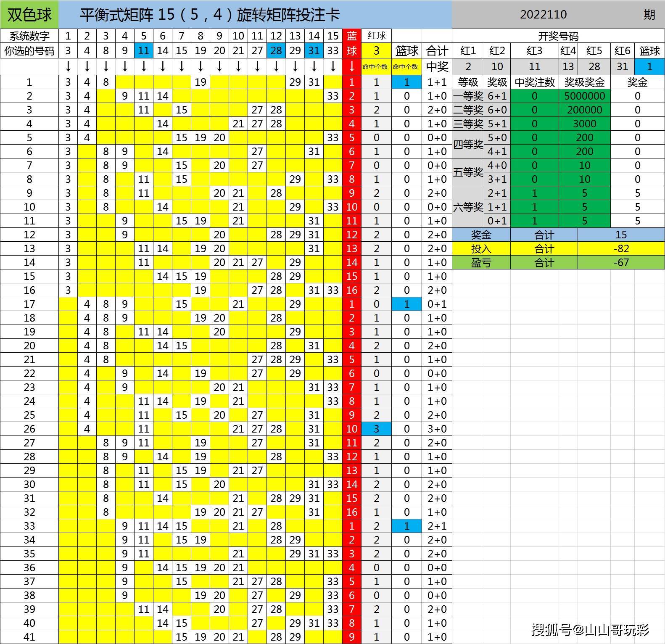
Task: Select the 盈亏 green summary label
Action: click(x=481, y=263)
